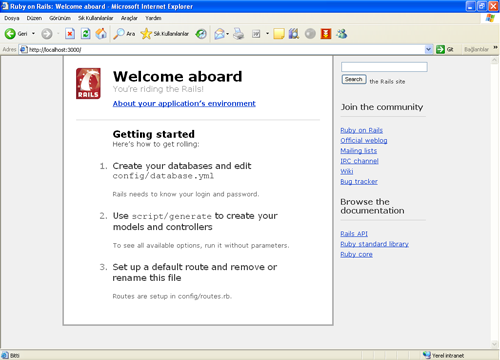
Task: Expand the edit icon dropdown arrow
Action: (267, 34)
